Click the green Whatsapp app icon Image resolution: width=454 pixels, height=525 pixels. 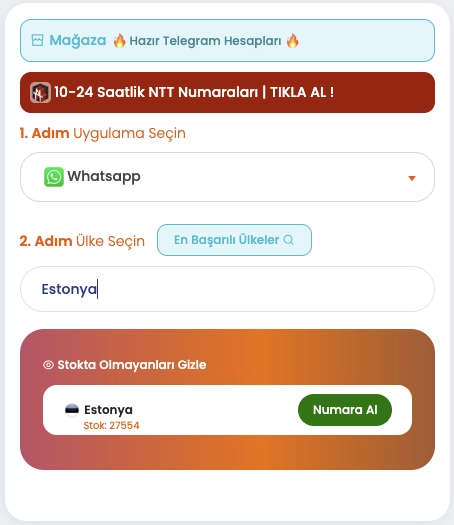(x=54, y=177)
